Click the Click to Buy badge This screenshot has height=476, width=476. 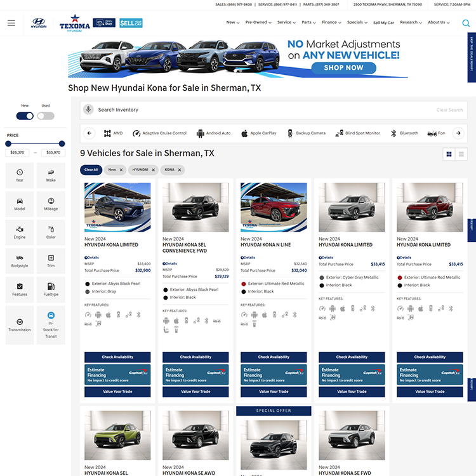click(x=104, y=23)
